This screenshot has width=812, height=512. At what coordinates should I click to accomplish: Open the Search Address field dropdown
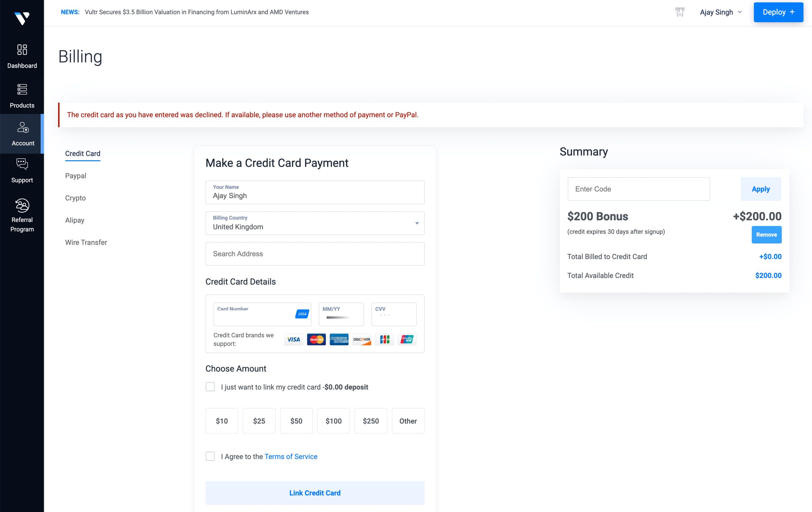click(x=315, y=254)
